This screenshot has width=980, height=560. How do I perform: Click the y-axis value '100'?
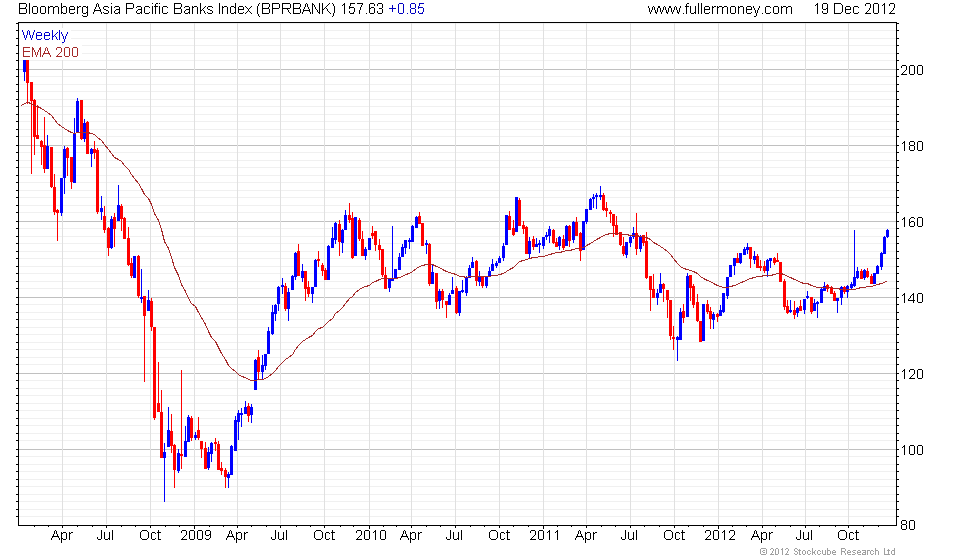point(911,450)
